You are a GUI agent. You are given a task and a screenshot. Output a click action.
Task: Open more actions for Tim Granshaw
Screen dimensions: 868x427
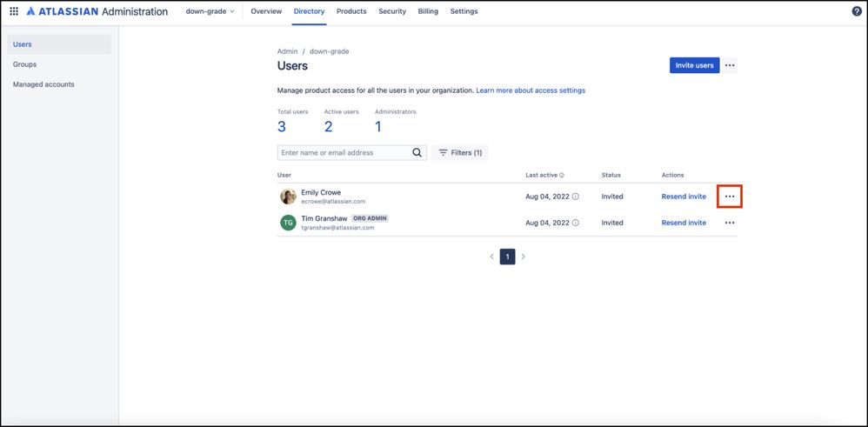pos(730,223)
